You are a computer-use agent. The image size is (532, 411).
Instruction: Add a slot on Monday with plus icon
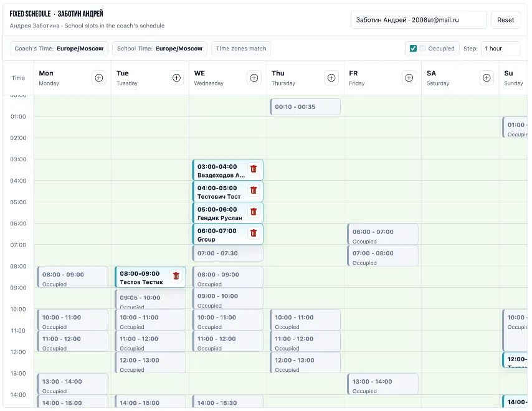point(98,78)
